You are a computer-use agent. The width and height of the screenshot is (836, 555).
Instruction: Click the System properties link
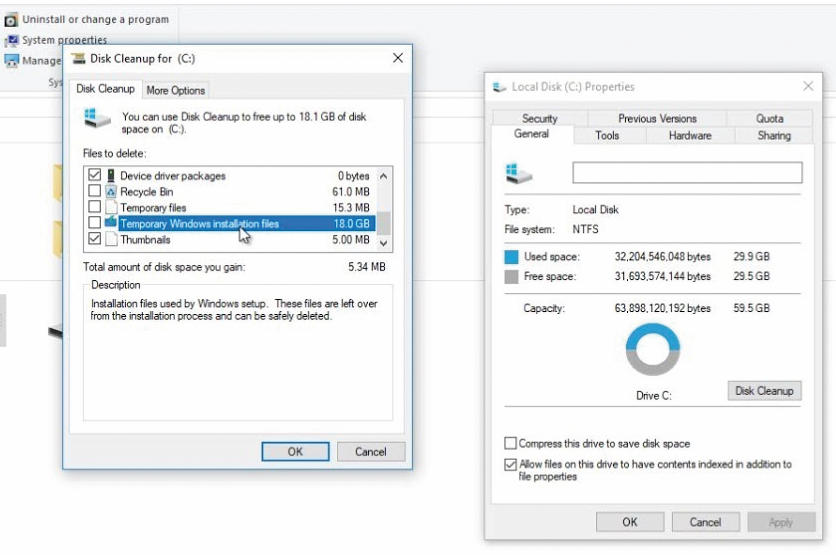click(65, 40)
